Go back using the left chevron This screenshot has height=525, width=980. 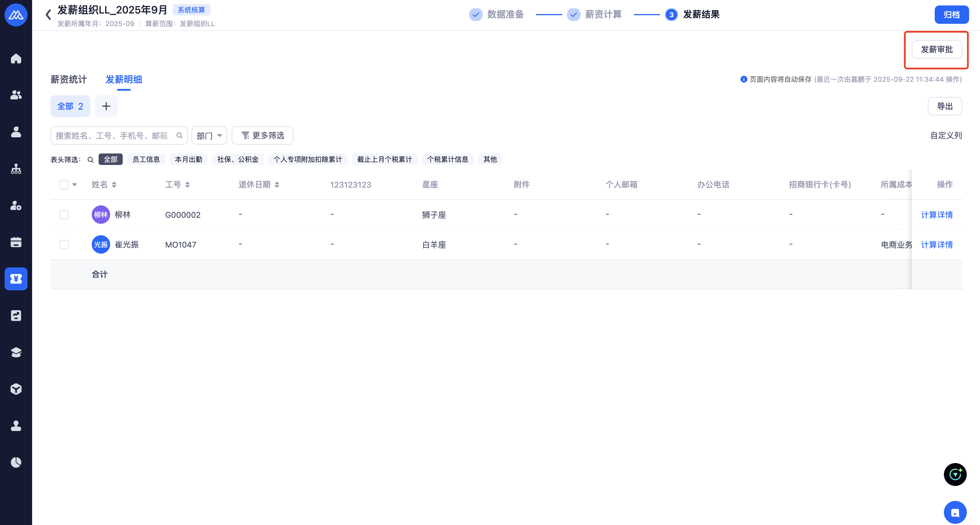coord(48,14)
